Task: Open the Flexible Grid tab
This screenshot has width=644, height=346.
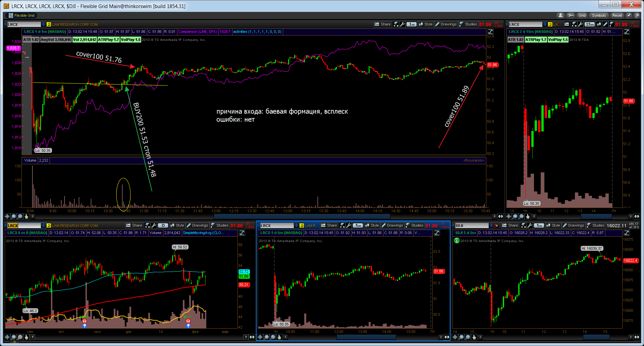Action: click(21, 15)
